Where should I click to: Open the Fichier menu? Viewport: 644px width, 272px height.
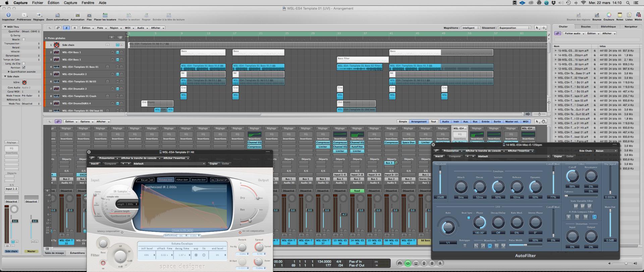(38, 3)
